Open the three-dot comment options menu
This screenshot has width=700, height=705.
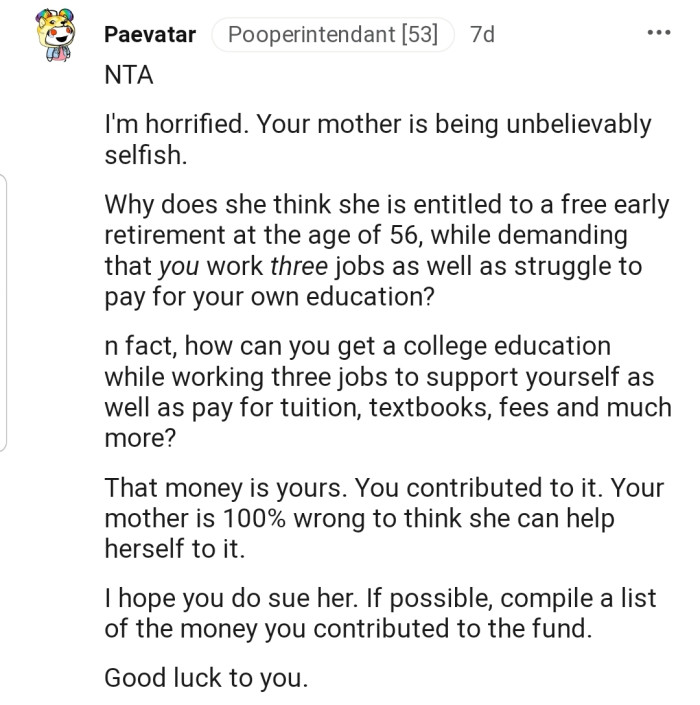click(658, 34)
